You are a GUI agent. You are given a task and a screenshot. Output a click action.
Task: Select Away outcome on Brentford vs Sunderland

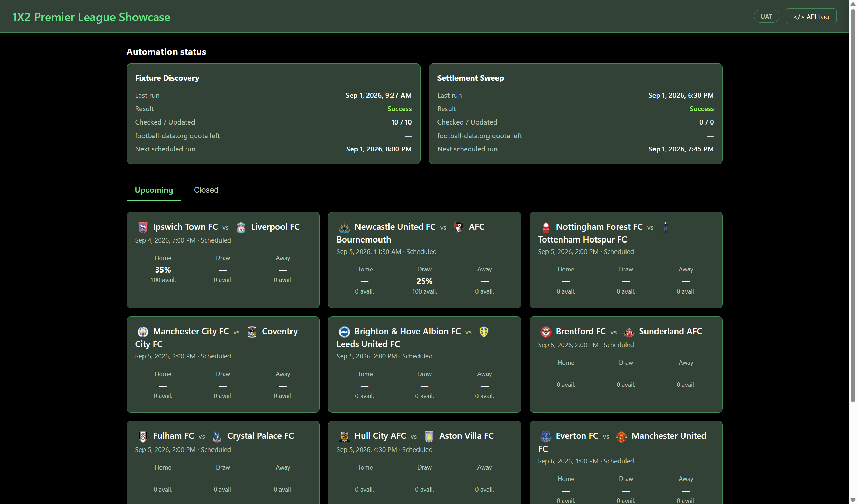tap(686, 374)
